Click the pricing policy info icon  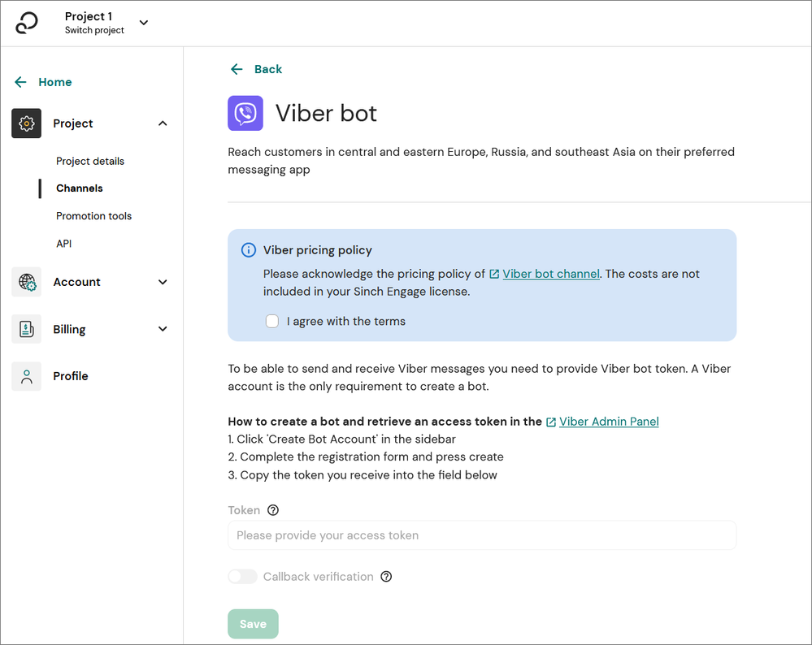click(x=249, y=250)
